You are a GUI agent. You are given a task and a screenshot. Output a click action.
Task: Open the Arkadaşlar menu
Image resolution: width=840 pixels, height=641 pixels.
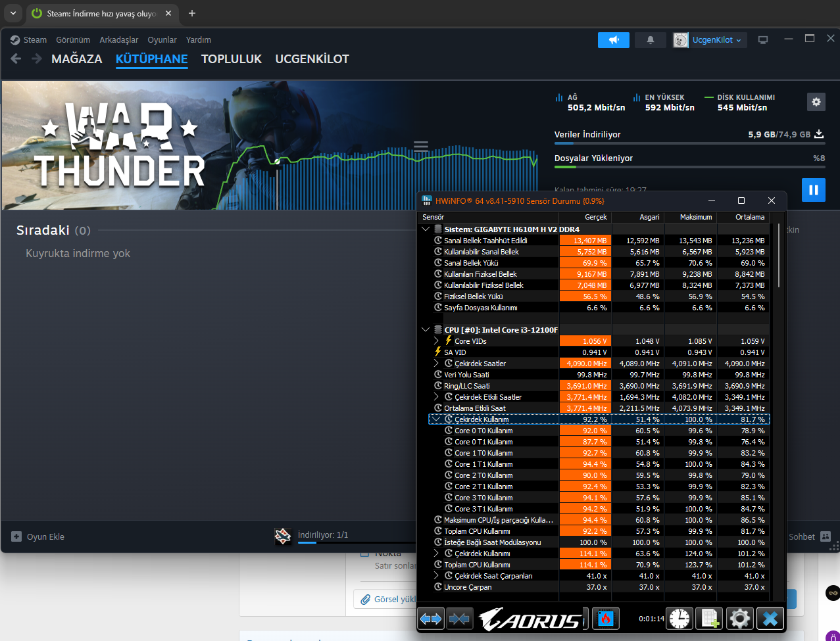pos(119,40)
